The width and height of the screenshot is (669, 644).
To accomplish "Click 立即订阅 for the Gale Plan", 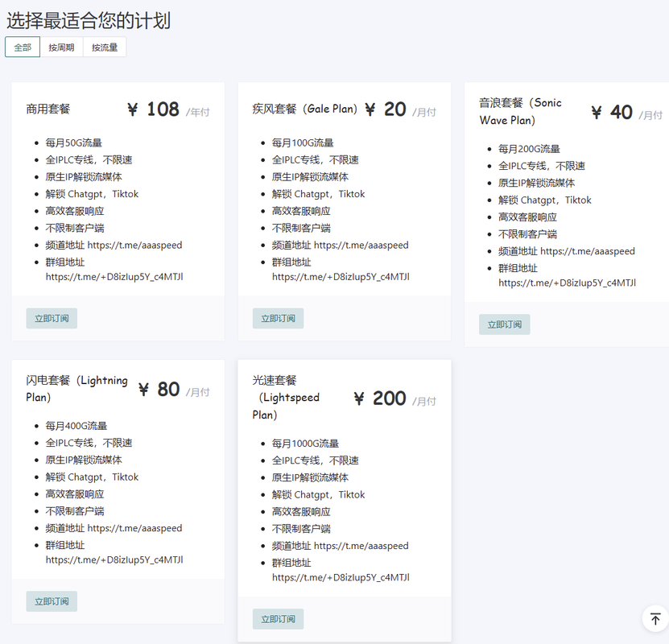I will pos(279,318).
